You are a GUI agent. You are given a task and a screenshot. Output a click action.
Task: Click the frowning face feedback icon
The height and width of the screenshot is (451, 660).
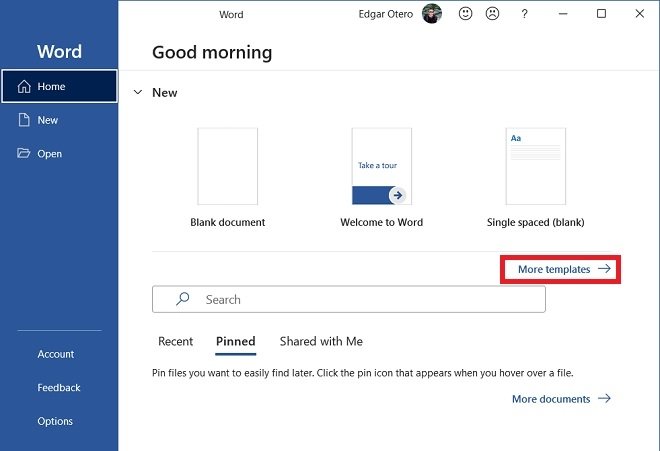pos(492,14)
